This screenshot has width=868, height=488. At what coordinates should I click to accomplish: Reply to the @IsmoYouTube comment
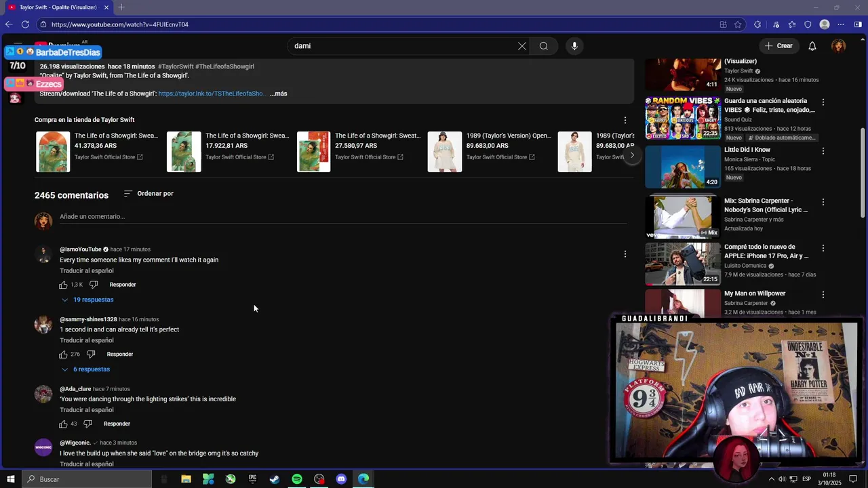(x=123, y=285)
